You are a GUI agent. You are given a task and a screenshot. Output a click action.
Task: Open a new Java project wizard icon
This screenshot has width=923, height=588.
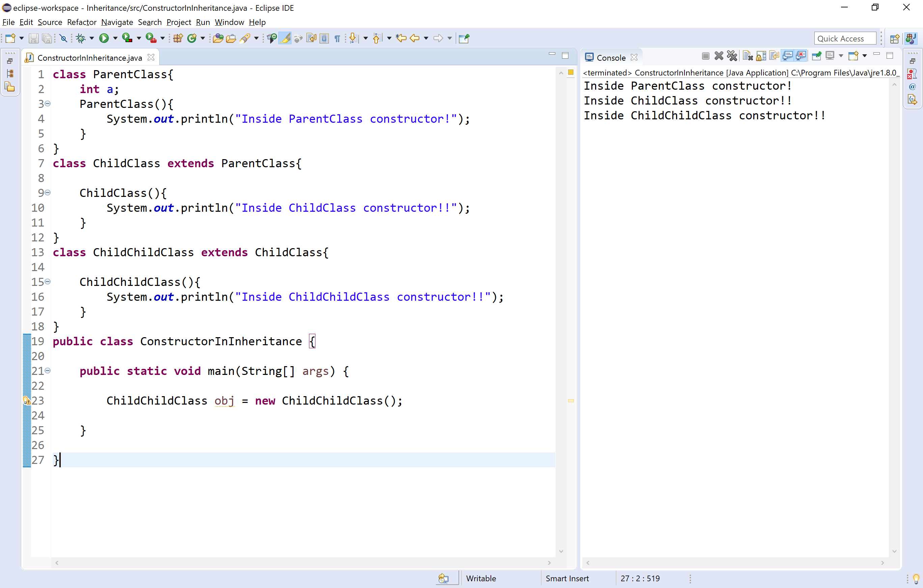177,38
